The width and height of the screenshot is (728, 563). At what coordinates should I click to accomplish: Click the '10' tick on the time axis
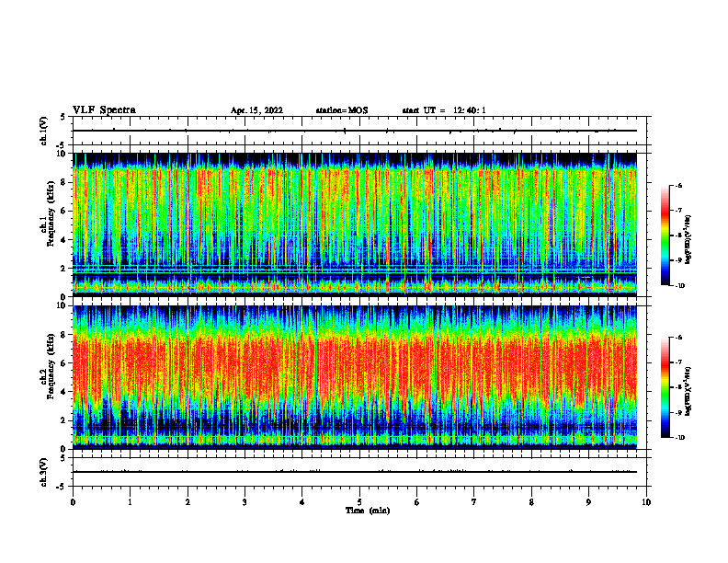(646, 502)
